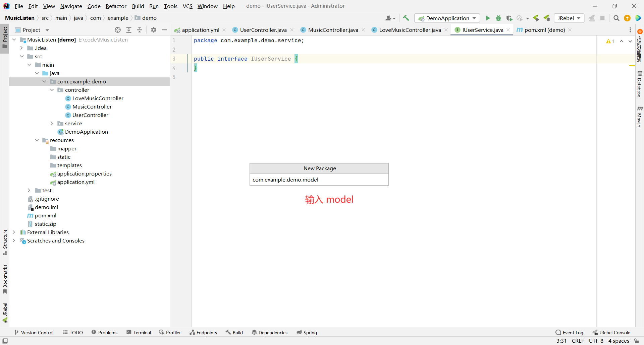Toggle the Database tool window
Screen dimensions: 644x345
coord(640,84)
